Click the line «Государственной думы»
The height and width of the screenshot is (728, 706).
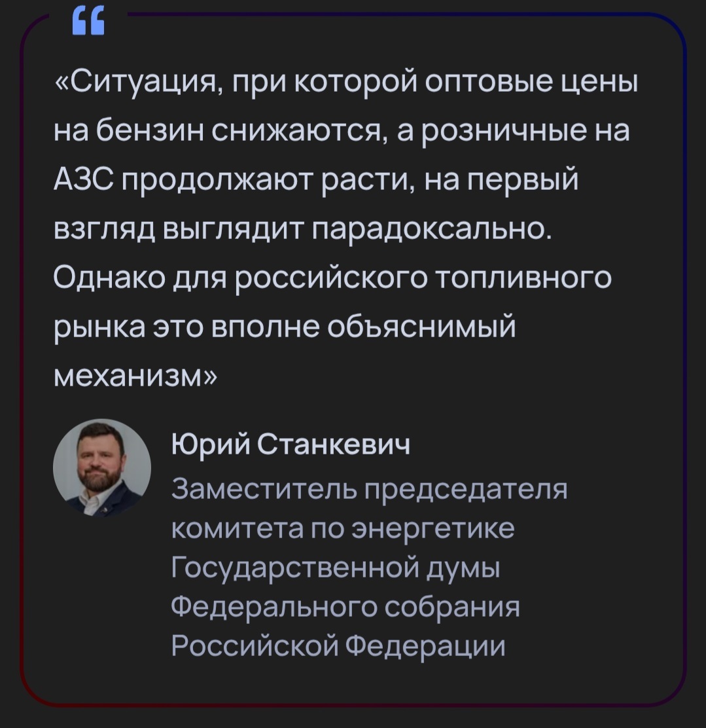tap(335, 568)
